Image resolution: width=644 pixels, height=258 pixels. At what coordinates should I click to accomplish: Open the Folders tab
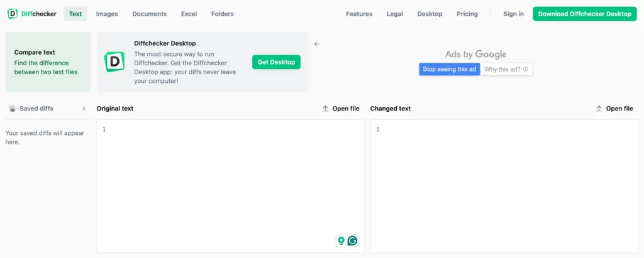tap(223, 14)
